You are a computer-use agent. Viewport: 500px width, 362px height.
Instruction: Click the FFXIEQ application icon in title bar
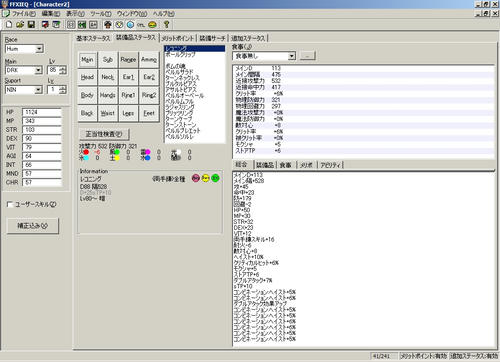point(4,4)
